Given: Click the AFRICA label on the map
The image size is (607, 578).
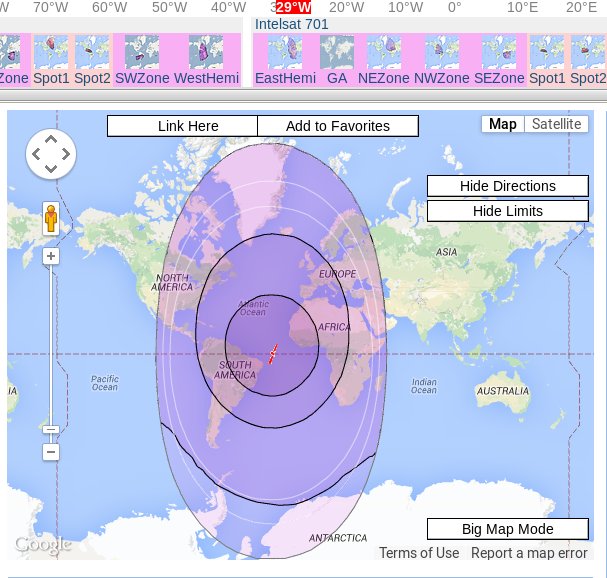Looking at the screenshot, I should point(334,327).
